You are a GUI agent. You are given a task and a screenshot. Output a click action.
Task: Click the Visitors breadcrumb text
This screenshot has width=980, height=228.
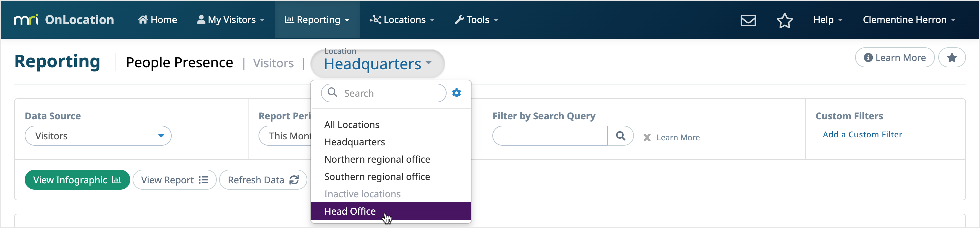pos(273,63)
